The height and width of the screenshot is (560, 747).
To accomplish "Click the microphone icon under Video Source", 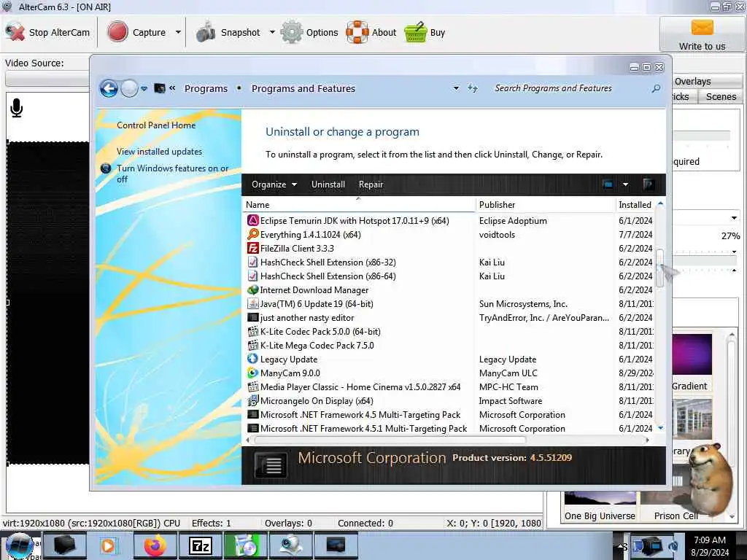I will tap(17, 108).
